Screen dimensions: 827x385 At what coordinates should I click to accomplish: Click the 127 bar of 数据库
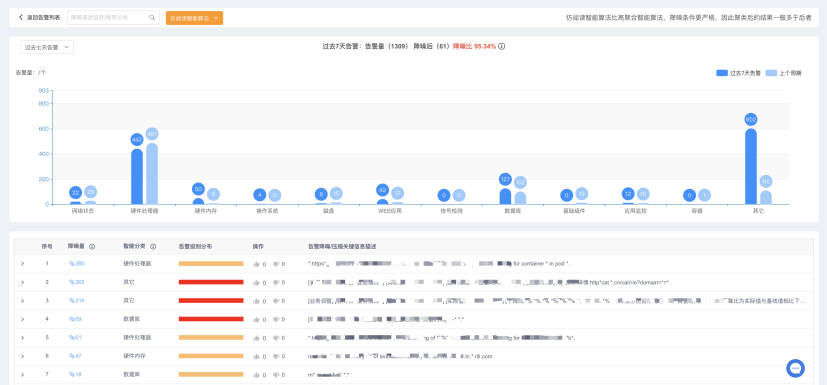505,197
